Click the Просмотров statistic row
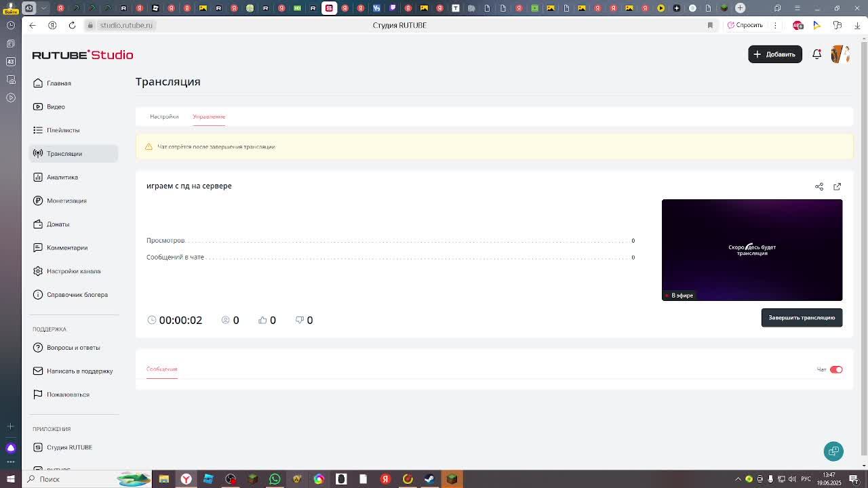Screen dimensions: 868x488 click(391, 241)
